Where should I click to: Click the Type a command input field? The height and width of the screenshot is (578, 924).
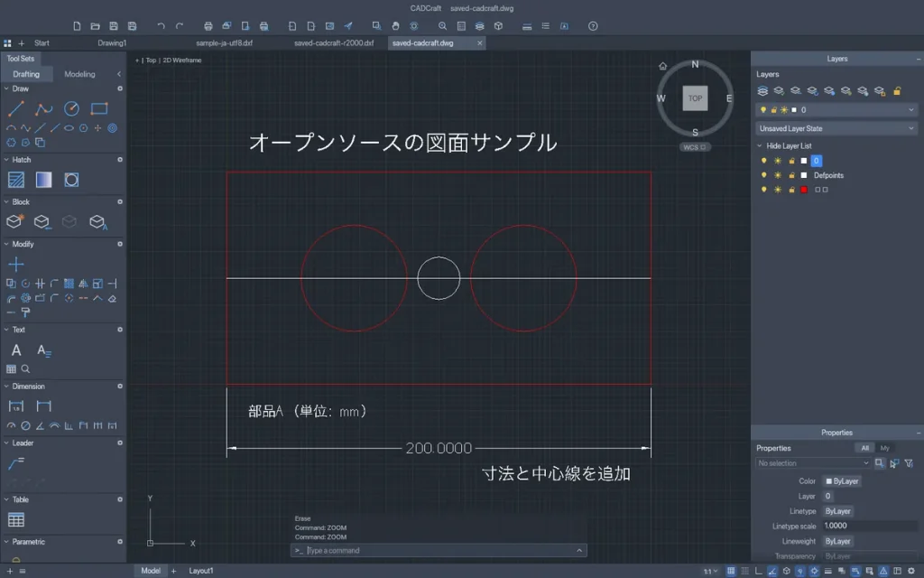pos(439,550)
